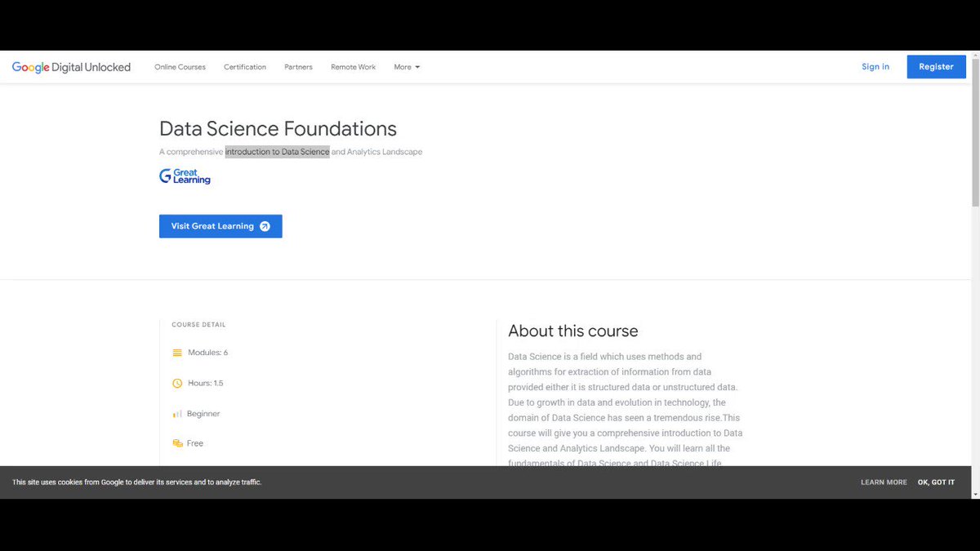Viewport: 980px width, 551px height.
Task: Click the About this course heading
Action: [x=573, y=331]
